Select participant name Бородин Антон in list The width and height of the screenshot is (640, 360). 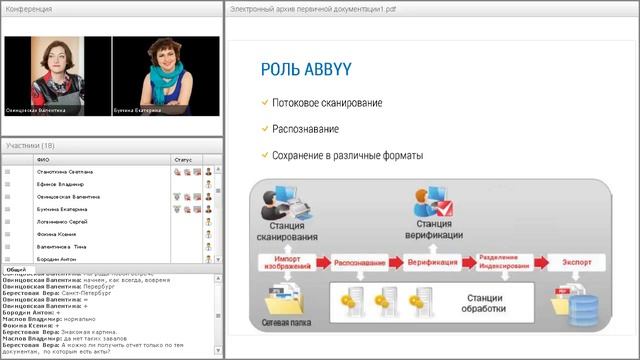pyautogui.click(x=56, y=259)
